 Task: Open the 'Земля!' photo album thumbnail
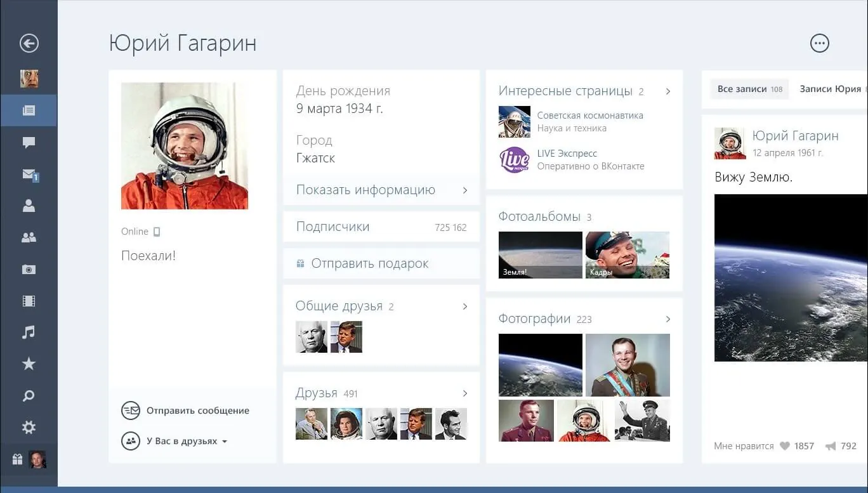click(540, 255)
